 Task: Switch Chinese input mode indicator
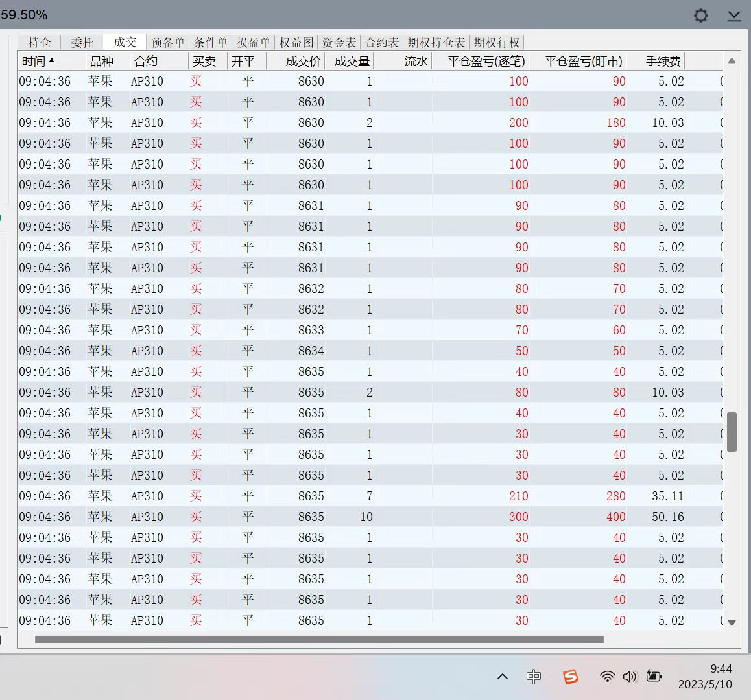pyautogui.click(x=534, y=677)
